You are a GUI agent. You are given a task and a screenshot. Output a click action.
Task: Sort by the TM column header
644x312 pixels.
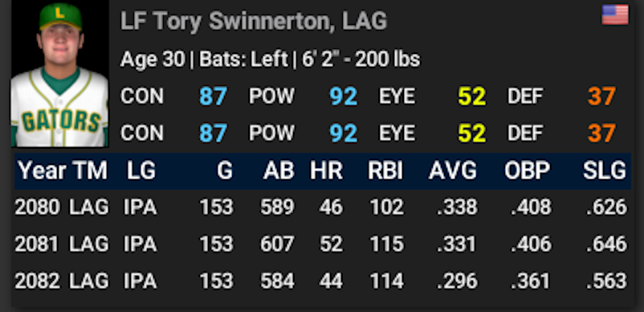[x=90, y=170]
